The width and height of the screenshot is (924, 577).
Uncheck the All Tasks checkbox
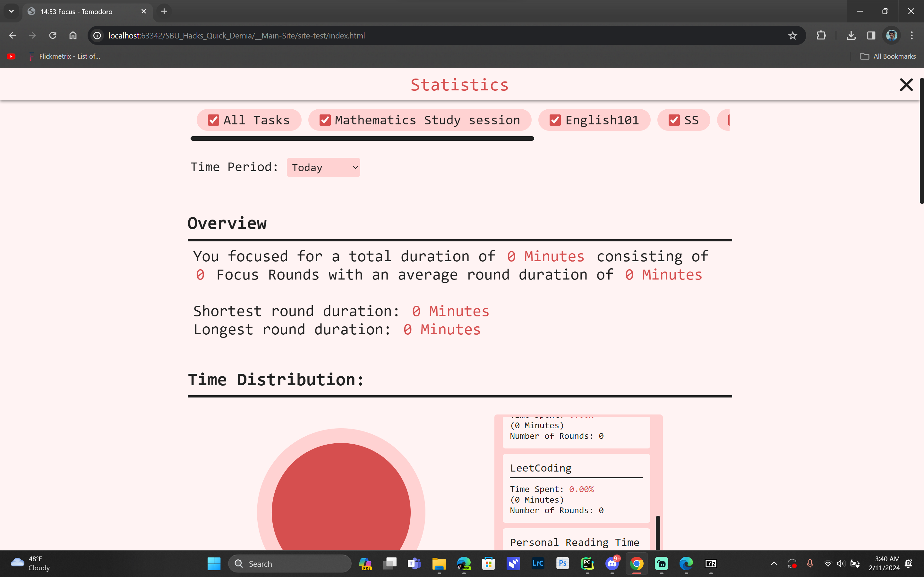coord(213,120)
